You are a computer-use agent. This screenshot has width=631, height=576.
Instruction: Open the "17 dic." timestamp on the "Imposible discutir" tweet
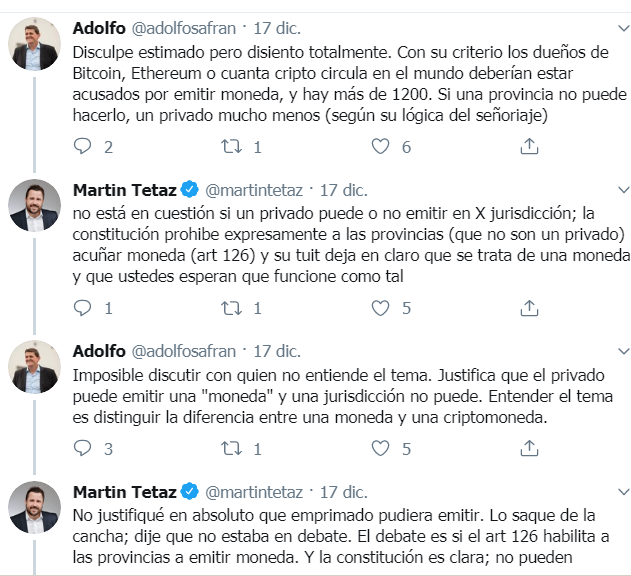click(276, 351)
